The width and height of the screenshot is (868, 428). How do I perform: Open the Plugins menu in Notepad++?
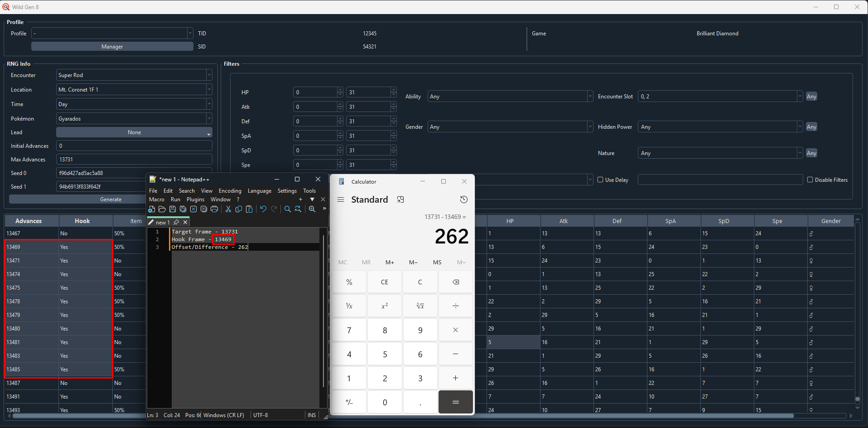pos(195,199)
